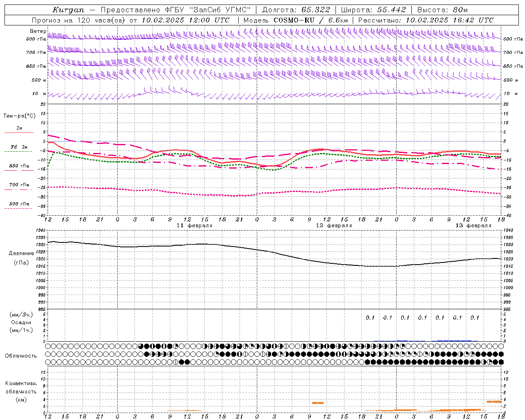The height and width of the screenshot is (420, 525).
Task: Click 1040 on the left pressure axis
Action: [41, 231]
